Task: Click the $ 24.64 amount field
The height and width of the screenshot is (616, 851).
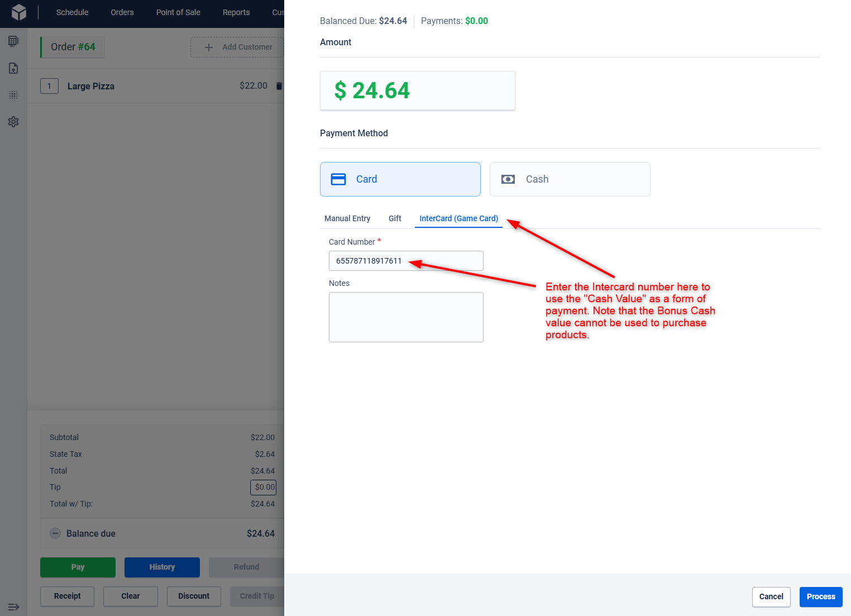Action: tap(418, 90)
